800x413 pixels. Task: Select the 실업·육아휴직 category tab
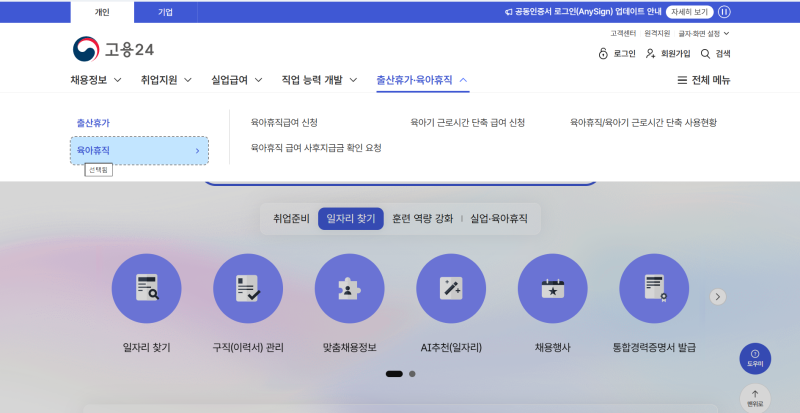click(x=499, y=219)
